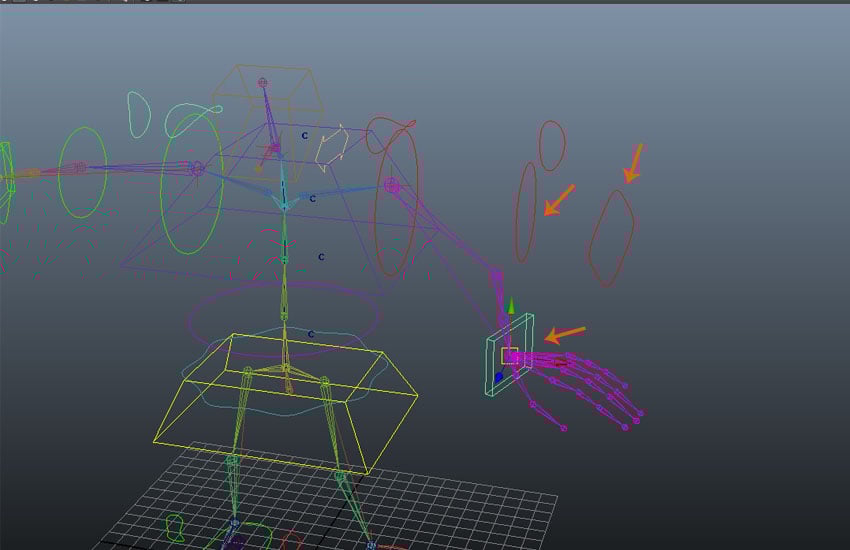Select the light cyan teardrop control curve
The image size is (850, 550).
139,114
